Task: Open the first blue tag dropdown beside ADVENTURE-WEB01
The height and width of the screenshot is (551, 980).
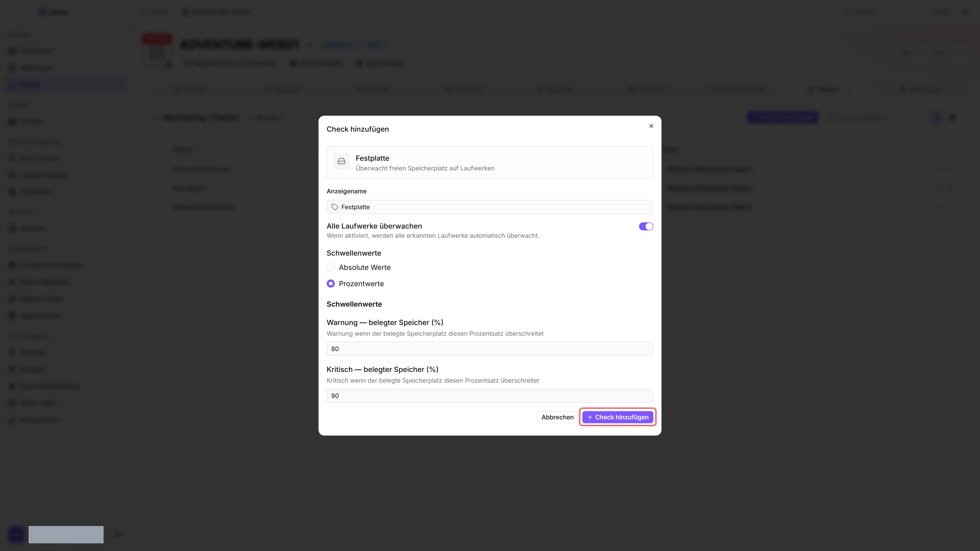Action: pos(340,45)
